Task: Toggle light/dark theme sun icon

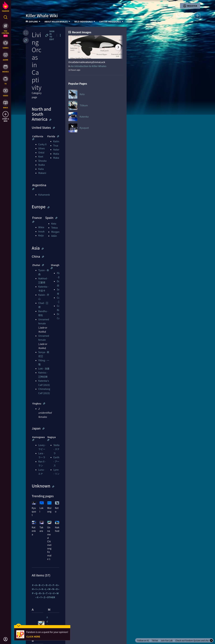Action: pyautogui.click(x=197, y=16)
